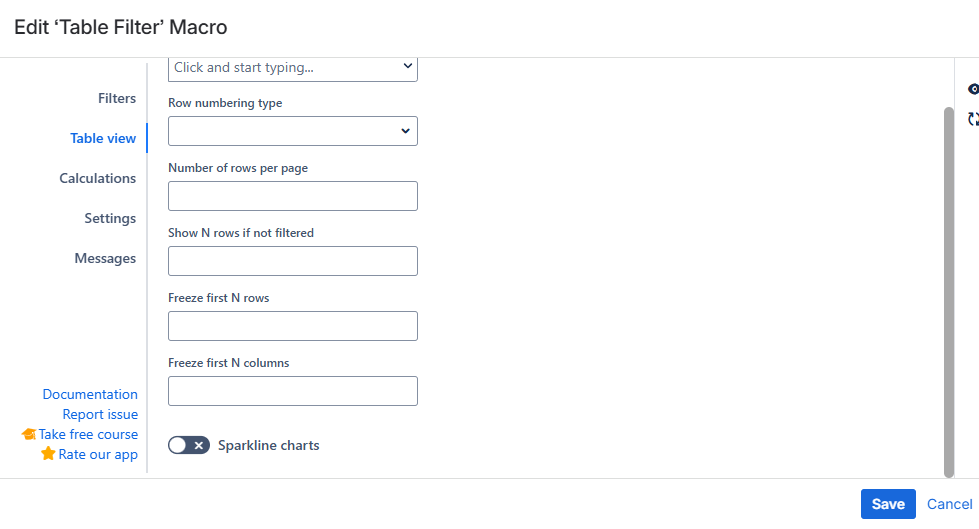
Task: Save the Table Filter macro
Action: (x=888, y=504)
